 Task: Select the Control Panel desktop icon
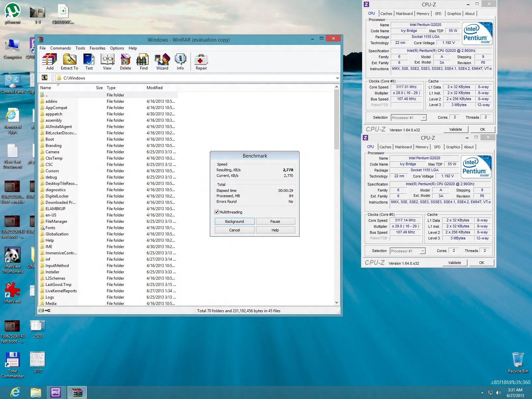[13, 84]
